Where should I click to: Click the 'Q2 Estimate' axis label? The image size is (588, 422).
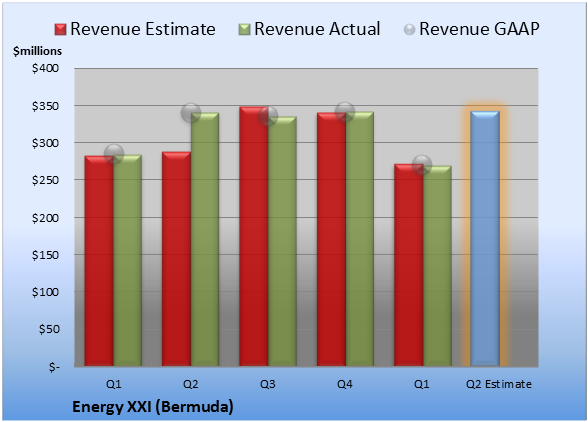pos(499,384)
